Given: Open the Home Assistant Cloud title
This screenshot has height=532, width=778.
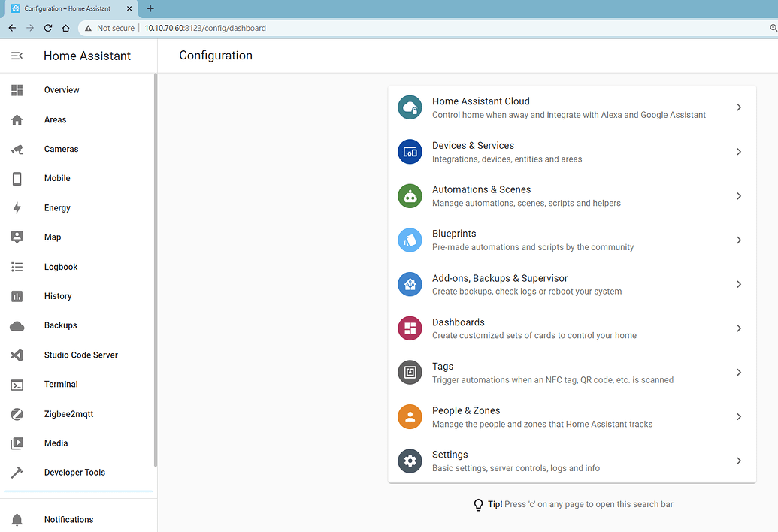Looking at the screenshot, I should tap(481, 101).
